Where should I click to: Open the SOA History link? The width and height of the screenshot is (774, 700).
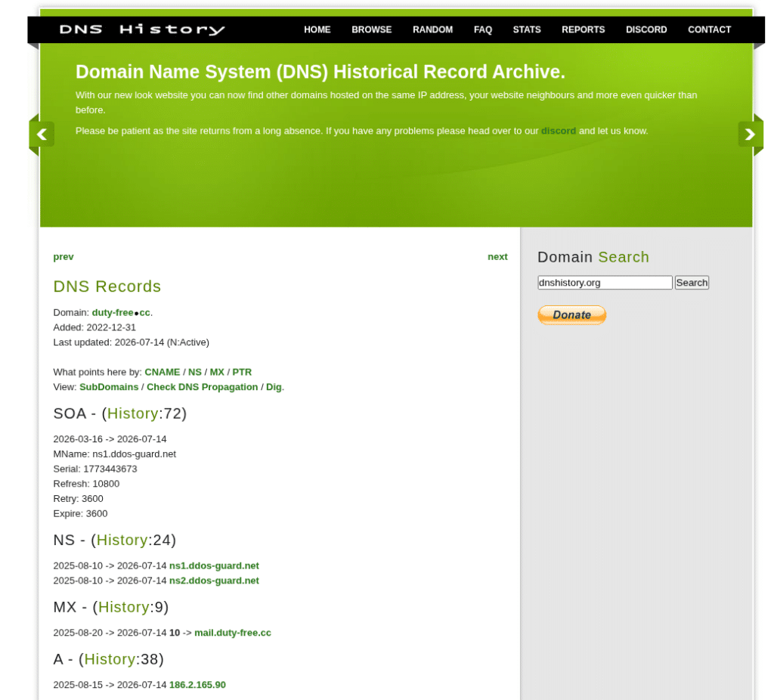(x=133, y=413)
